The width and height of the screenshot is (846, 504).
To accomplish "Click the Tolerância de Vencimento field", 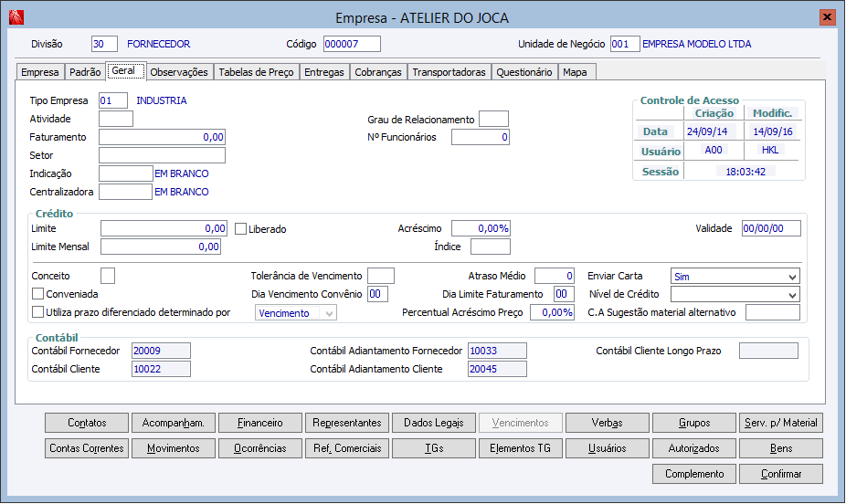I will coord(381,276).
